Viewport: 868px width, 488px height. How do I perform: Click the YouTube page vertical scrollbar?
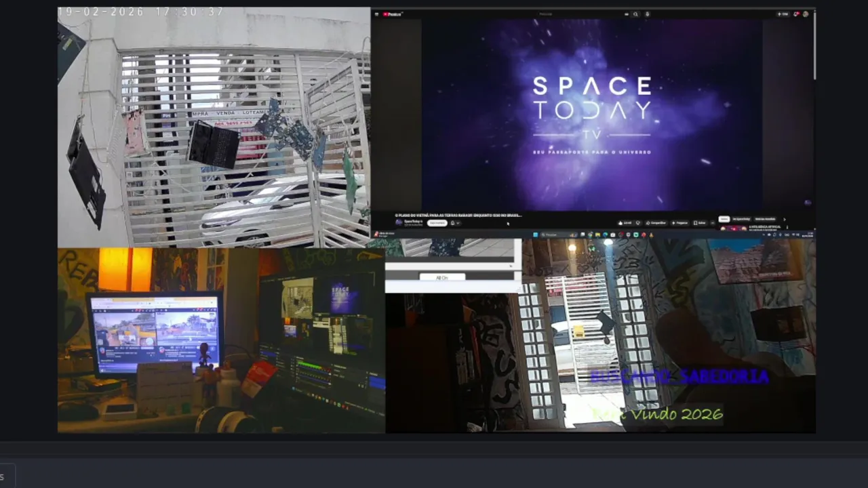(x=814, y=47)
